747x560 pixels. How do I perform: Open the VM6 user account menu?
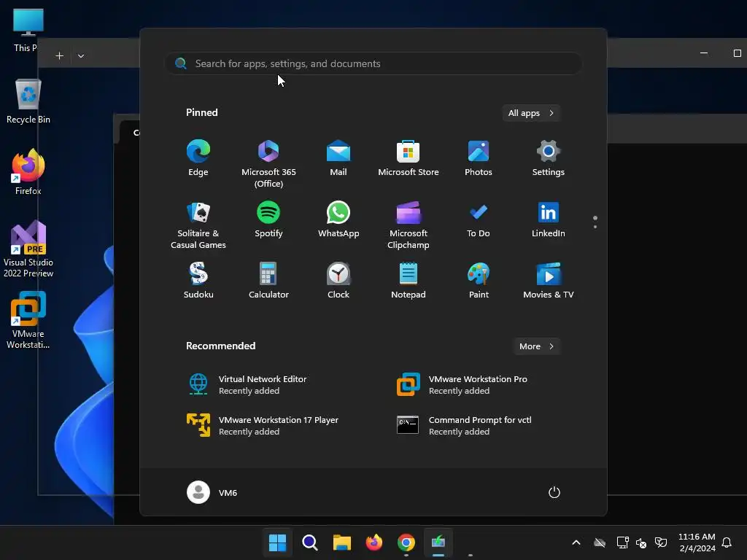tap(212, 492)
